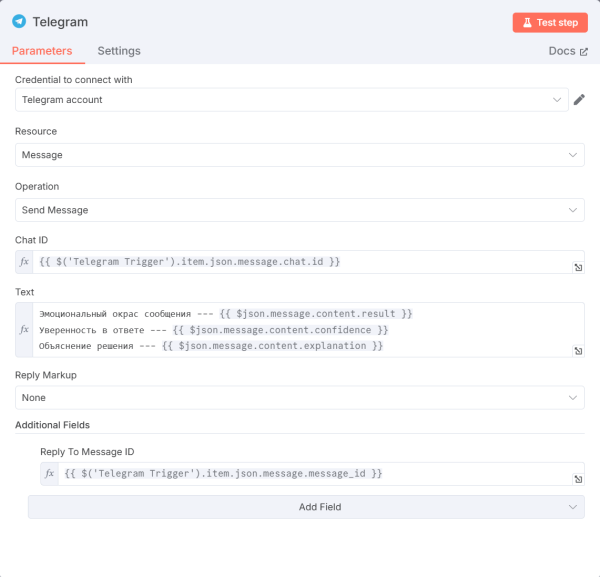
Task: Click the $json.message.content.explanation expression
Action: (x=272, y=346)
